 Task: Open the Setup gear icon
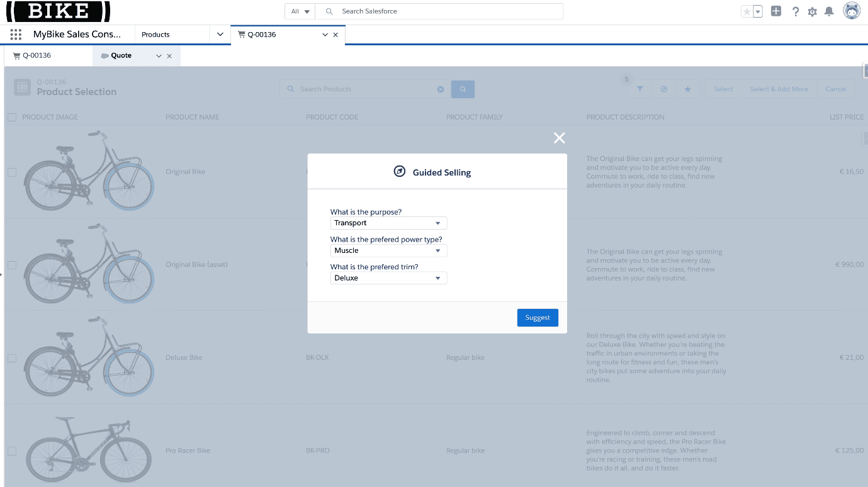click(813, 11)
